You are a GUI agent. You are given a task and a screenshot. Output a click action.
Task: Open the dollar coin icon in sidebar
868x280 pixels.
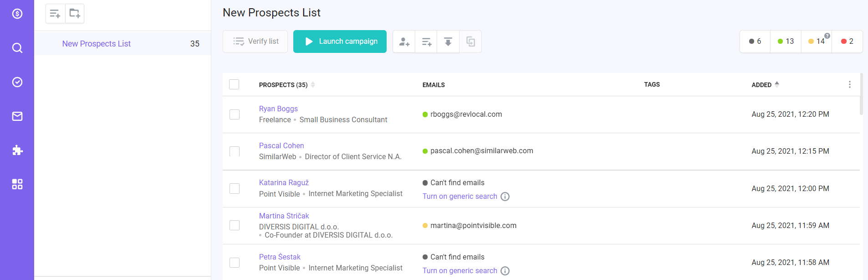[17, 14]
